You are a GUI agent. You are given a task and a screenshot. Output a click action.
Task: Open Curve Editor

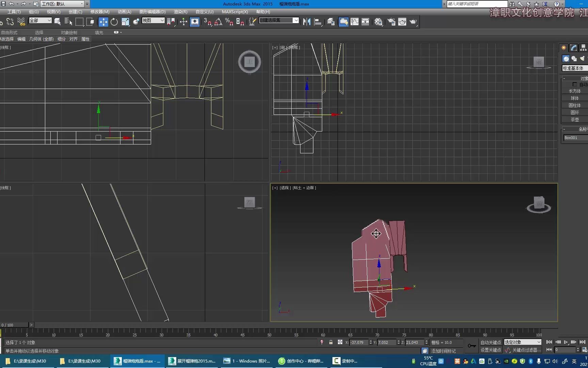click(355, 22)
